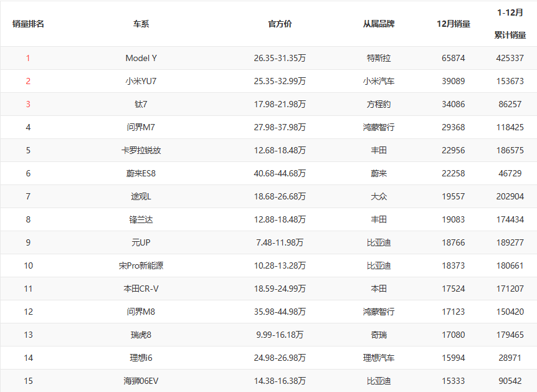537x392 pixels.
Task: Click the 本田 brand cell
Action: (x=379, y=289)
